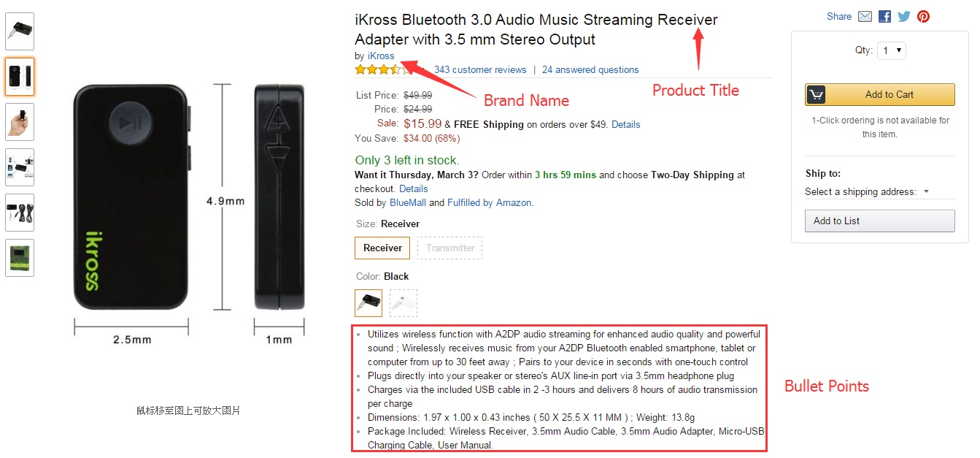The image size is (980, 458).
Task: Expand the Select a shipping address dropdown
Action: (x=868, y=191)
